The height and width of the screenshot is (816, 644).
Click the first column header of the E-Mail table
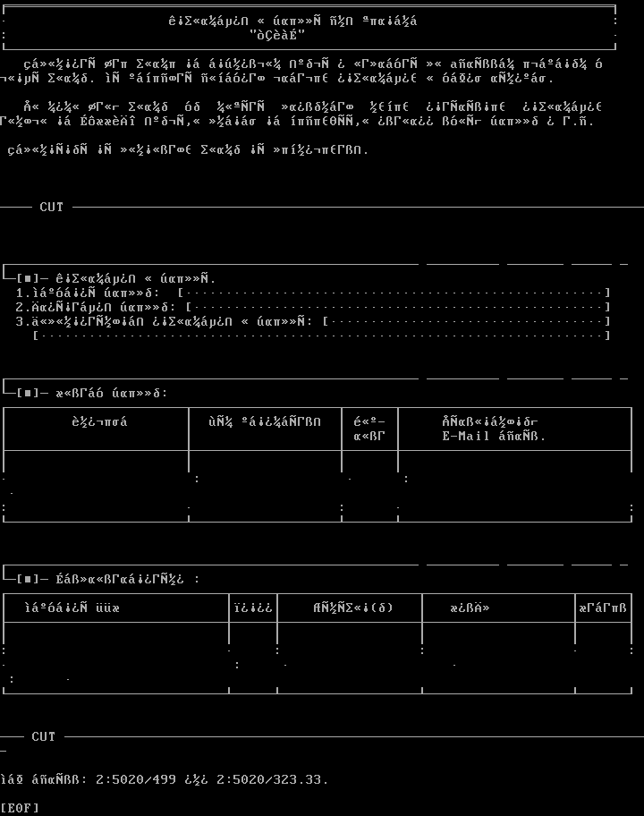pos(99,421)
